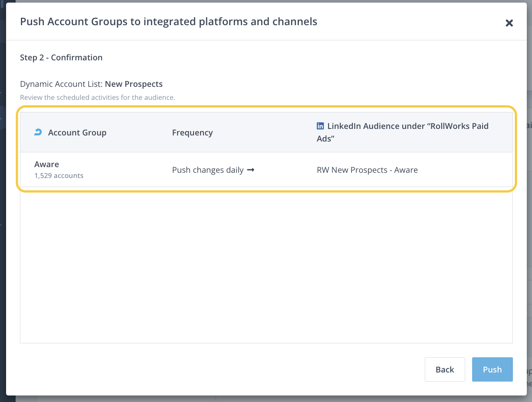Click the Account Group column header
Screen dimensions: 532x402
pyautogui.click(x=77, y=132)
